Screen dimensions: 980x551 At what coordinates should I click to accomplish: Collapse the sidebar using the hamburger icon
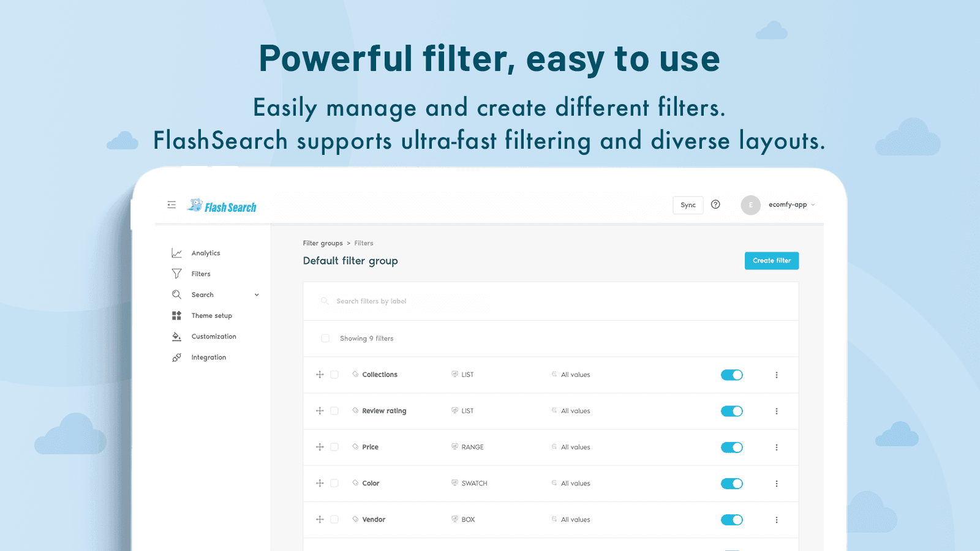[171, 204]
